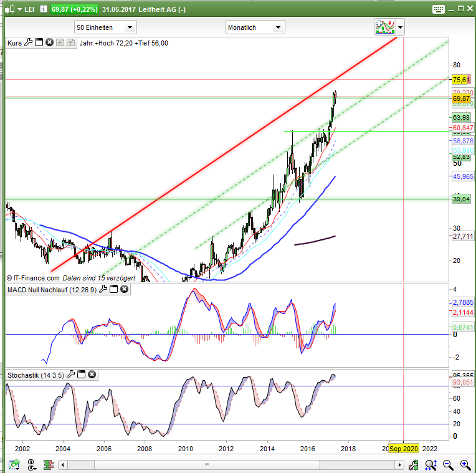Open the Kurs panel settings wrench
This screenshot has height=473, width=476.
[28, 42]
